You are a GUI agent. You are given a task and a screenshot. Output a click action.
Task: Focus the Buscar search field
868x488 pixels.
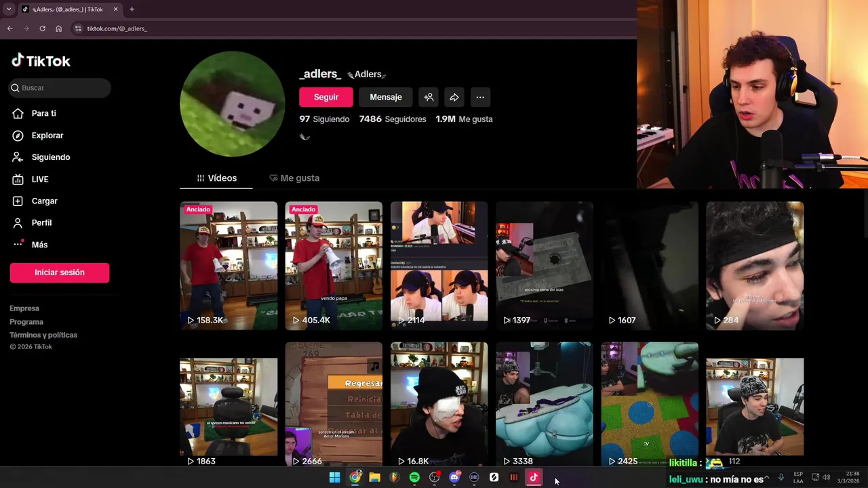[60, 87]
